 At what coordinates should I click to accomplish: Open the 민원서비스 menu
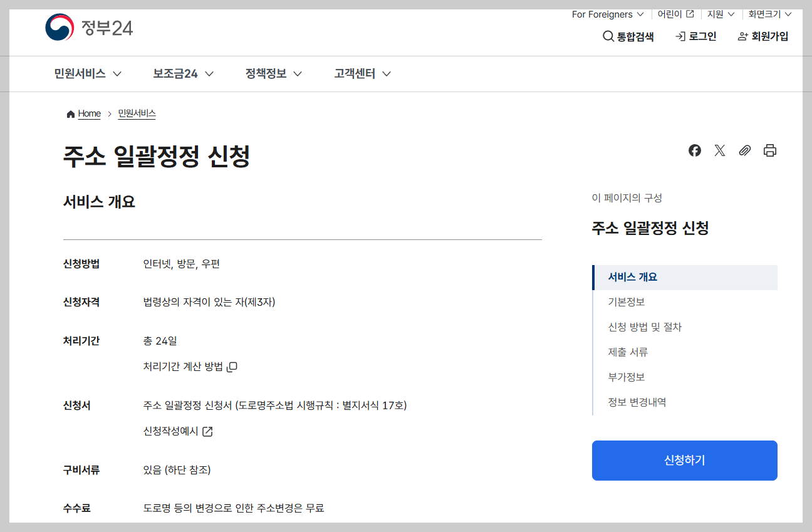(x=88, y=74)
